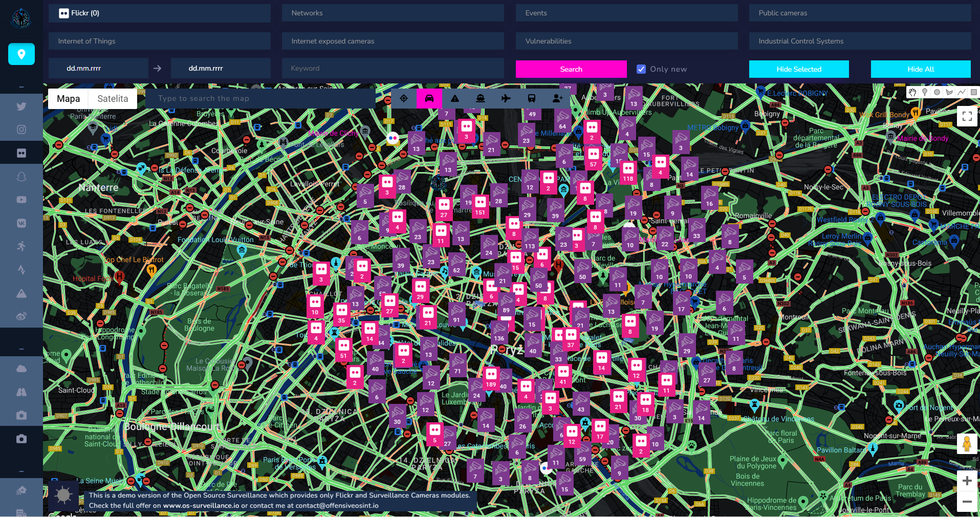Open the YouTube module in the sidebar
This screenshot has height=517, width=980.
click(21, 200)
